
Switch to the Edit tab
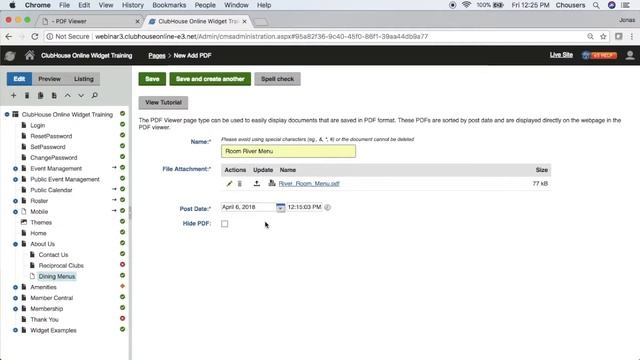(19, 79)
